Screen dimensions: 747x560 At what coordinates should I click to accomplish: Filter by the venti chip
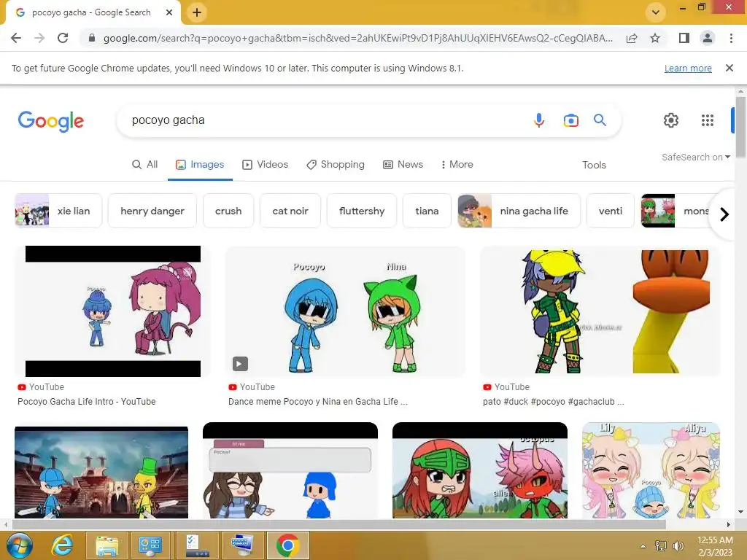611,211
